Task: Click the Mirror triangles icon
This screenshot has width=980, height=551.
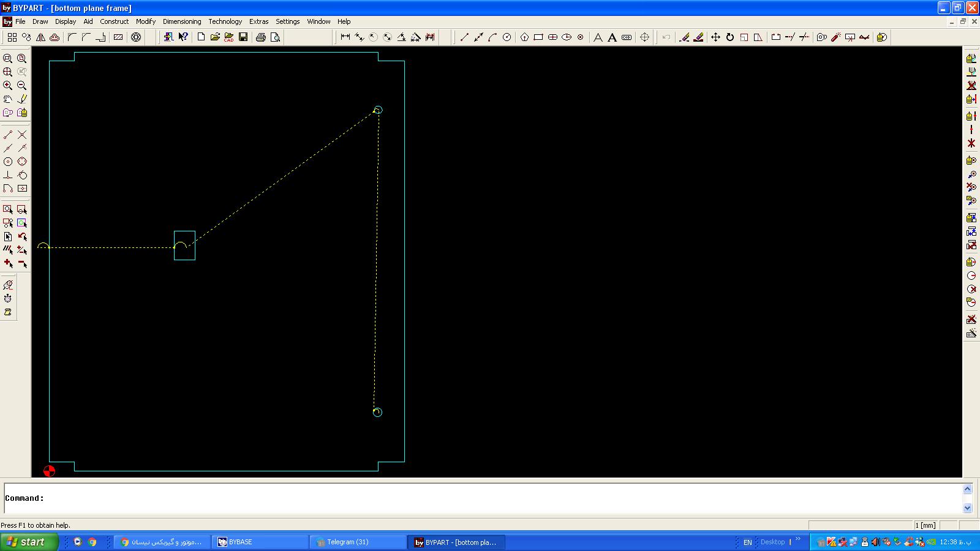Action: 40,37
